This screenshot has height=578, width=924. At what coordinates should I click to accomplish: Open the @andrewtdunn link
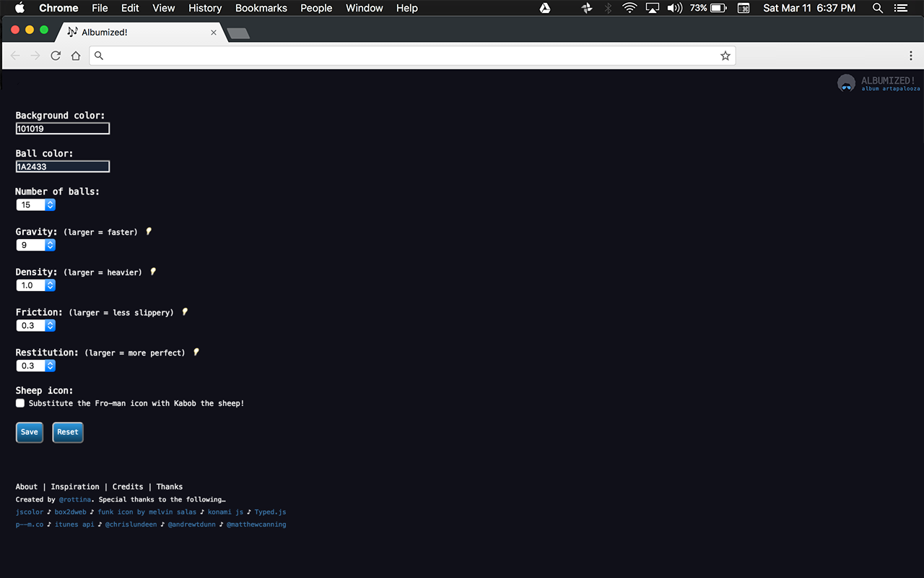[192, 525]
